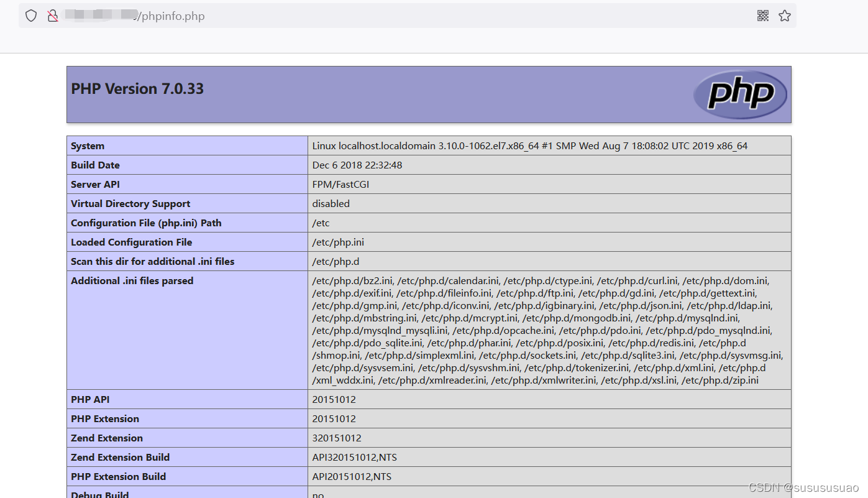Select the 'Loaded Configuration File' label

131,242
